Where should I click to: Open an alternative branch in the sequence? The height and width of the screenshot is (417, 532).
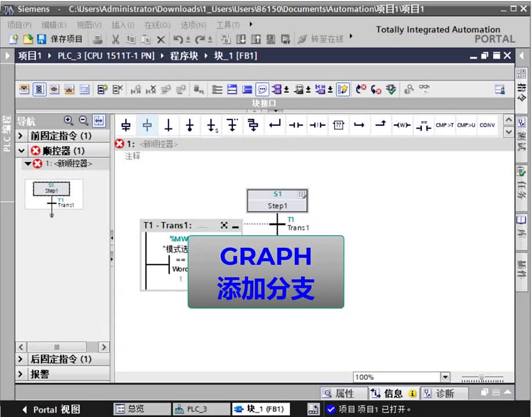click(x=232, y=126)
